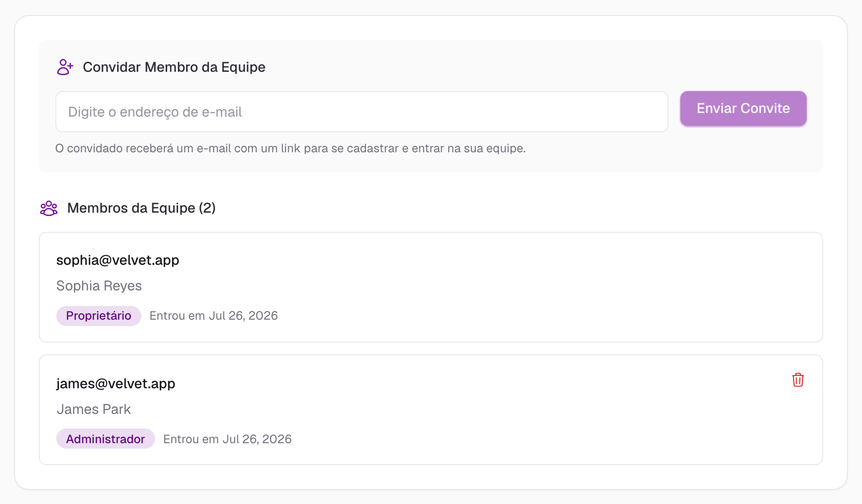862x504 pixels.
Task: Select sophia@velvet.app email text
Action: (x=118, y=260)
